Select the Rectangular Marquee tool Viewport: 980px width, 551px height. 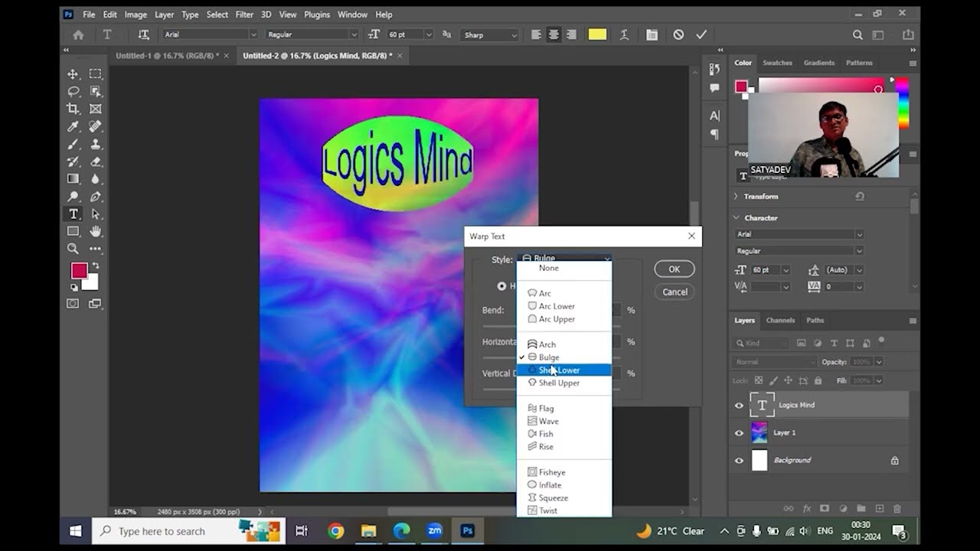pos(96,74)
